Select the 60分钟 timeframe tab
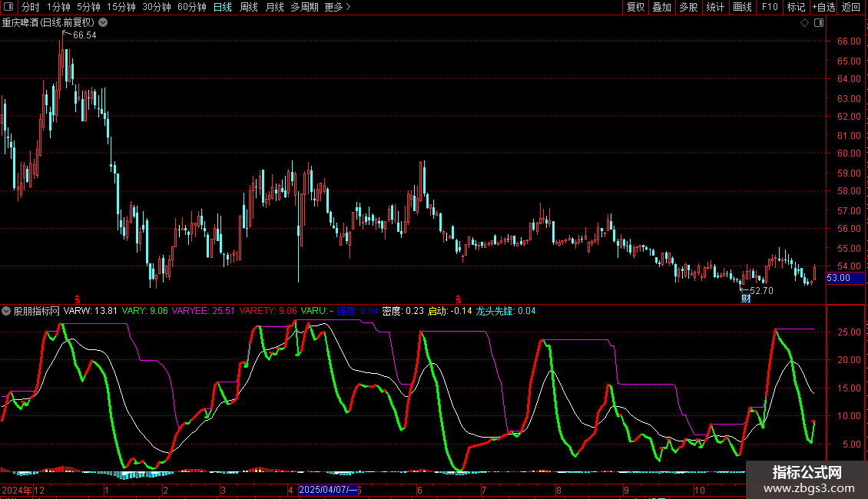The height and width of the screenshot is (499, 868). (x=191, y=8)
